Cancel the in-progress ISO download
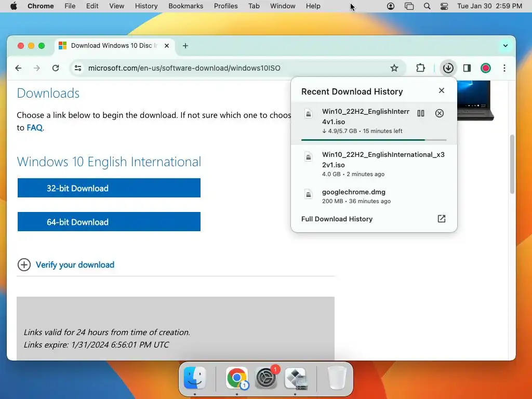The width and height of the screenshot is (532, 399). click(x=440, y=113)
